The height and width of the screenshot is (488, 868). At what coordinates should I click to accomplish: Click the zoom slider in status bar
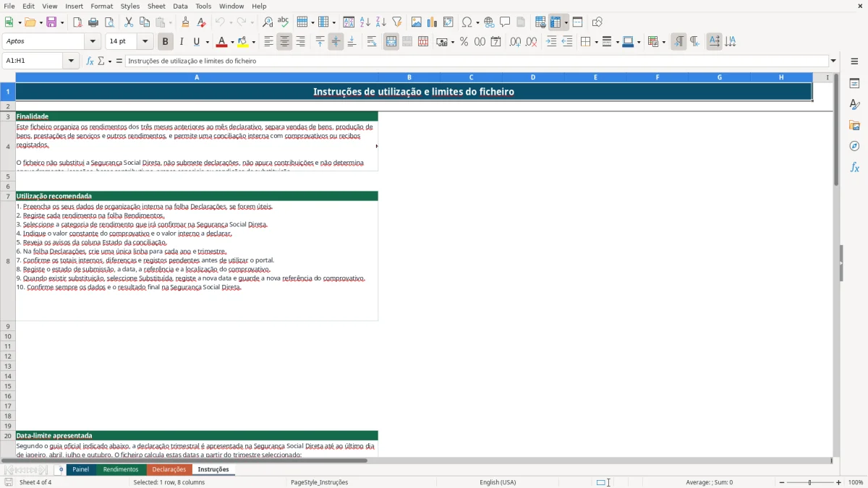(x=809, y=482)
